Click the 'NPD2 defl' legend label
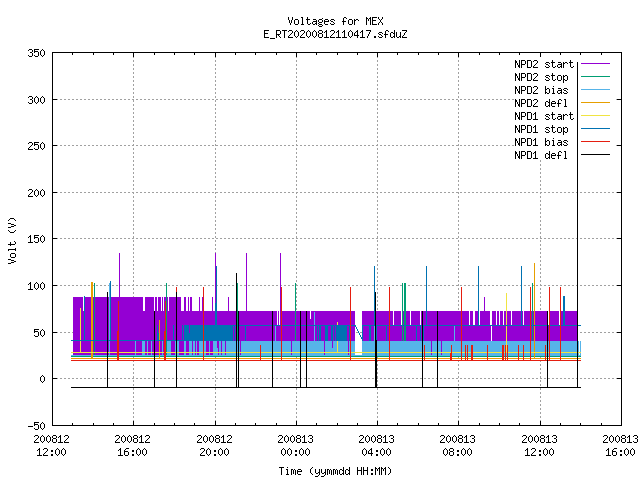The image size is (640, 480). pyautogui.click(x=541, y=103)
